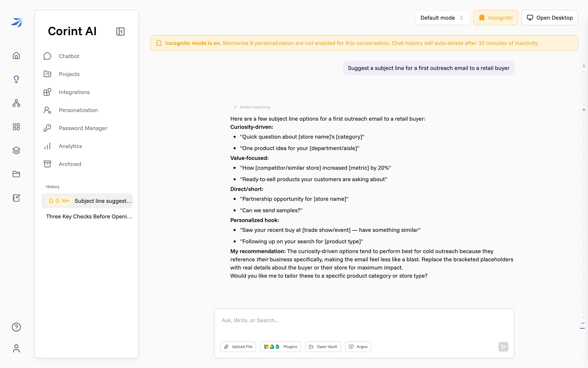The height and width of the screenshot is (368, 588).
Task: Click 'How [competitor/similar store] increased [metric] by 20%' line
Action: coord(316,168)
